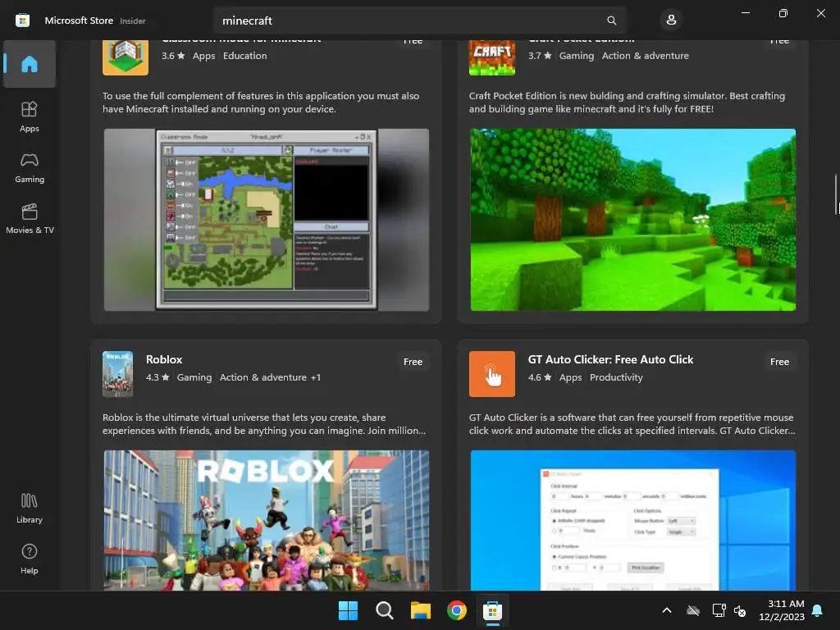
Task: View the Classroom Mode map screenshot
Action: click(x=267, y=220)
